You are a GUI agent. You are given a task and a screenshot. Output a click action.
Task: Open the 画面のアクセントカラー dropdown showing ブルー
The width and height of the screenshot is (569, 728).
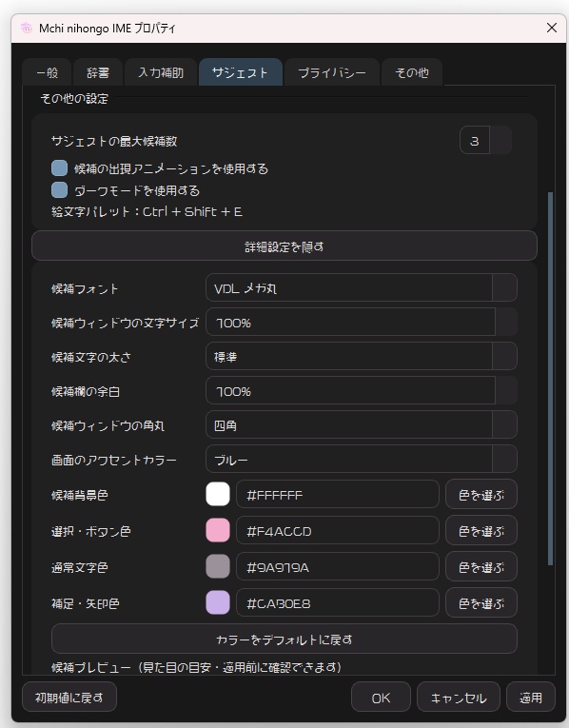click(361, 460)
